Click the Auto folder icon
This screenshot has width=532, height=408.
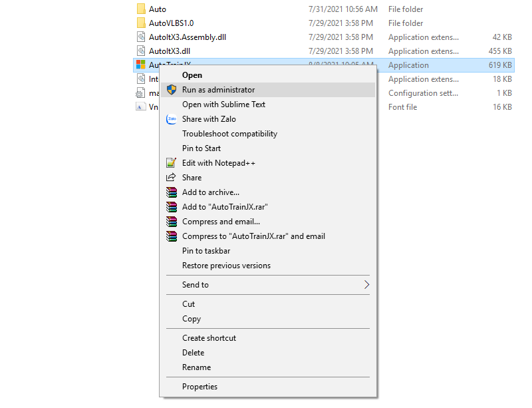point(141,9)
